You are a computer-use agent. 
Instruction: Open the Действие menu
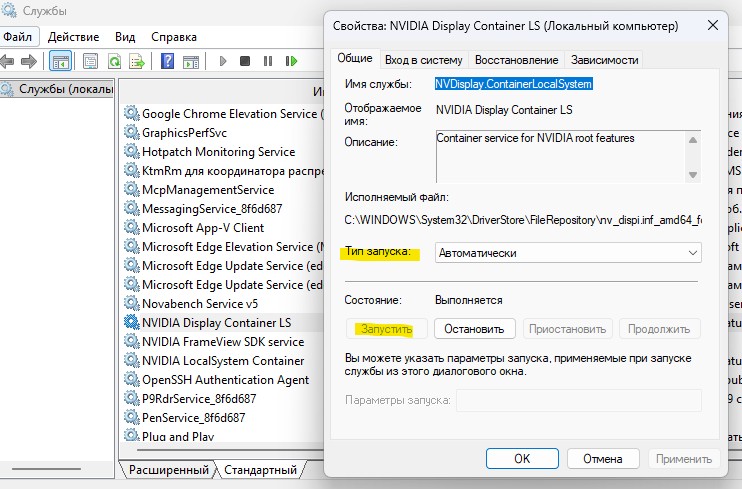click(x=73, y=36)
